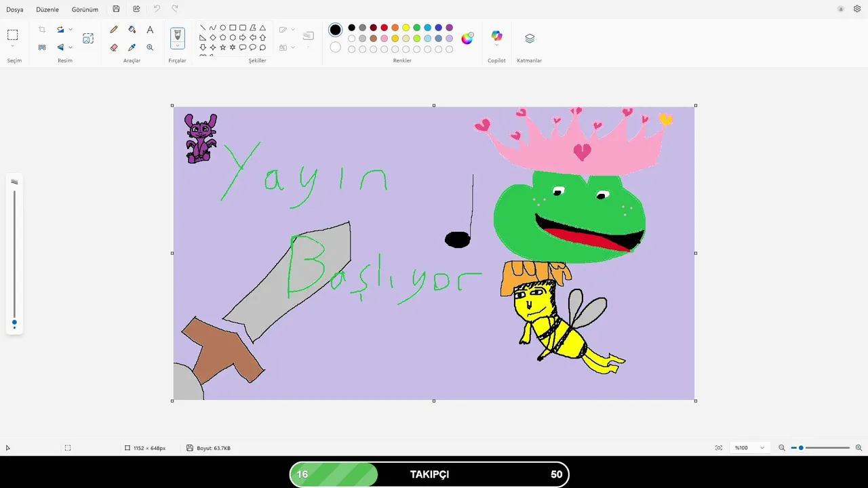Click the rotate image icon
This screenshot has width=868, height=488.
tap(60, 30)
